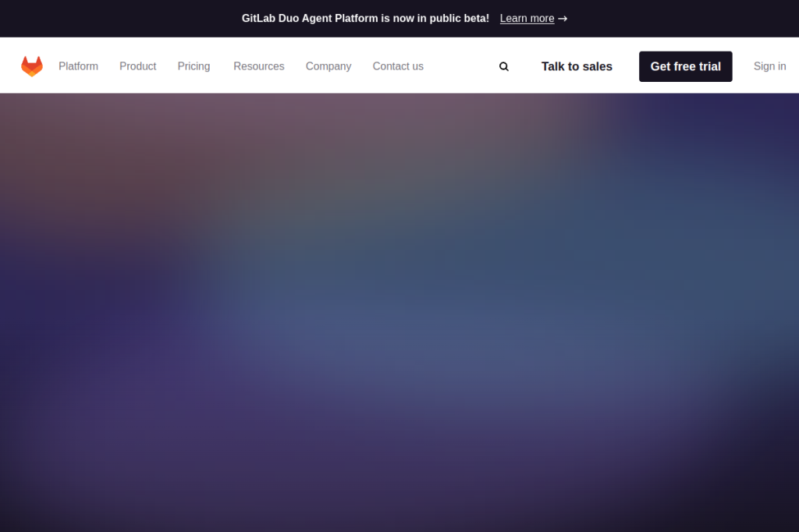799x532 pixels.
Task: Go to the Pricing page
Action: click(x=194, y=66)
